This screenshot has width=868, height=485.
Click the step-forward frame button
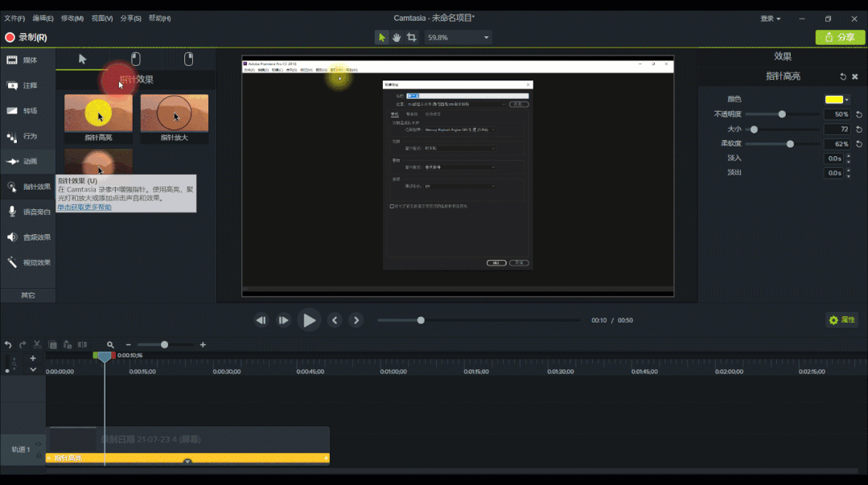pos(283,320)
